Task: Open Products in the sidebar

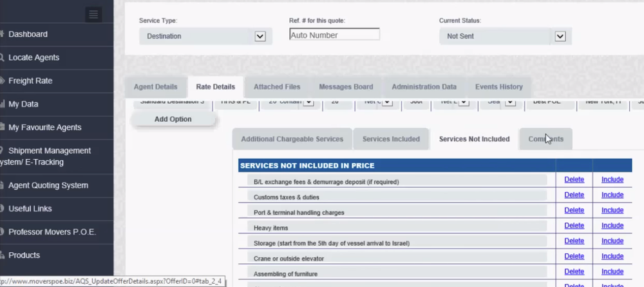Action: [x=24, y=255]
